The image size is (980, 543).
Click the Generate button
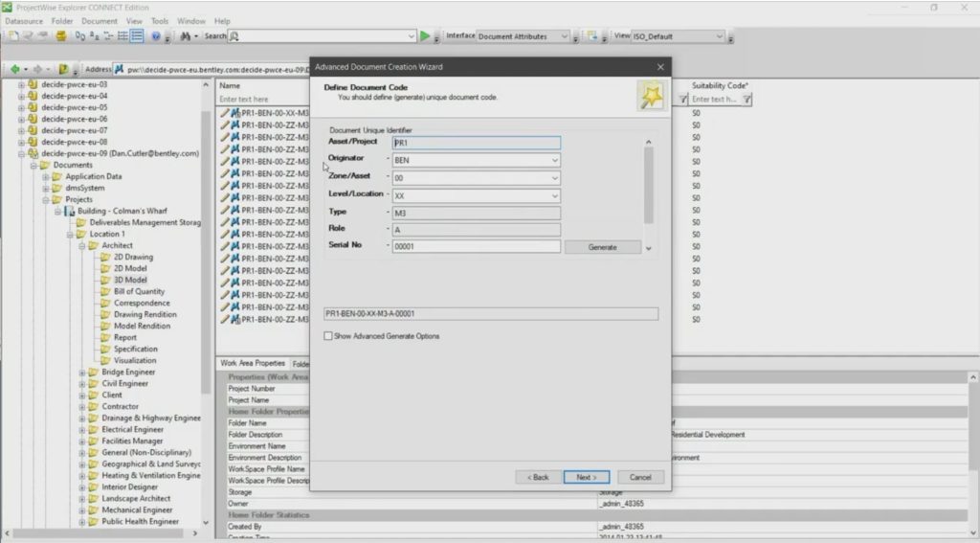(x=603, y=248)
